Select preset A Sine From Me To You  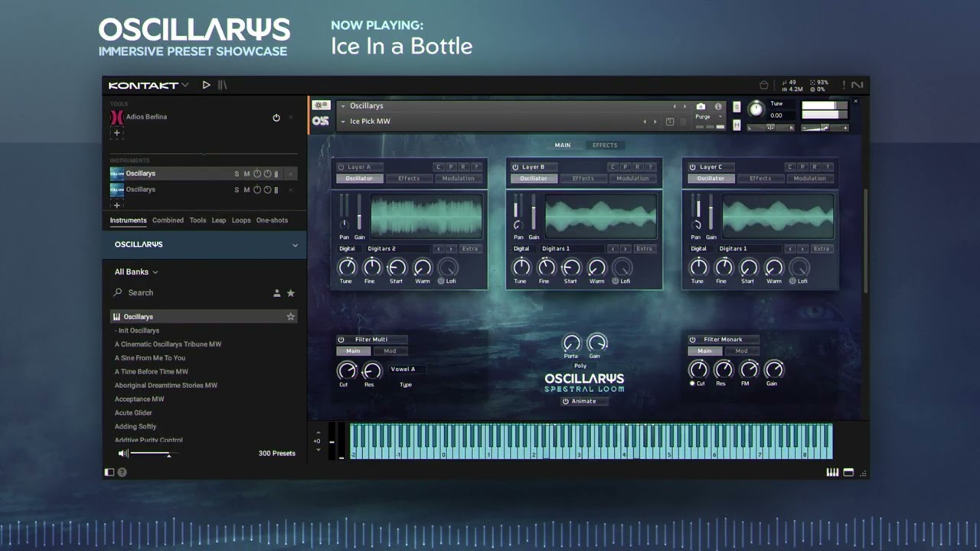150,358
